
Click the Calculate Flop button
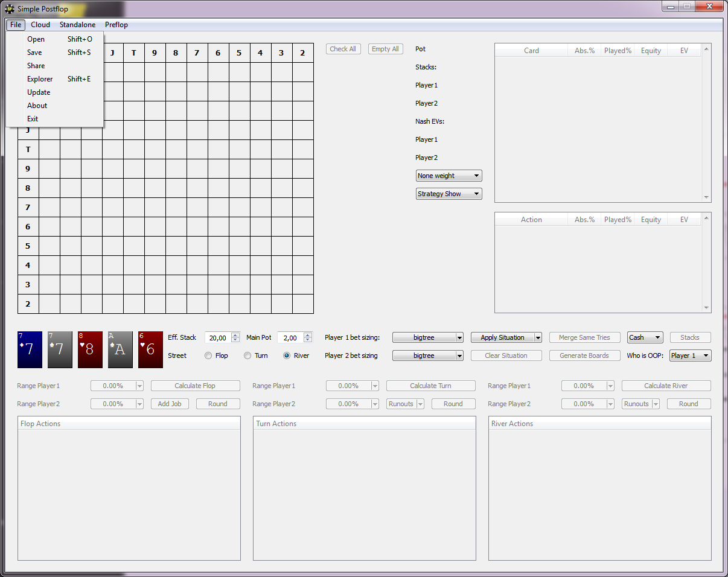[196, 386]
